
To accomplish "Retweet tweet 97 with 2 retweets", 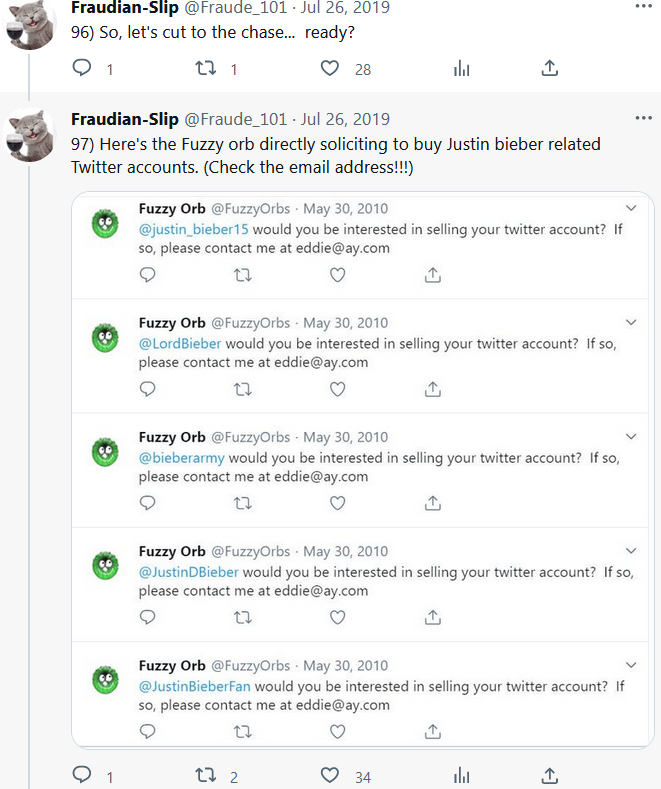I will click(206, 775).
